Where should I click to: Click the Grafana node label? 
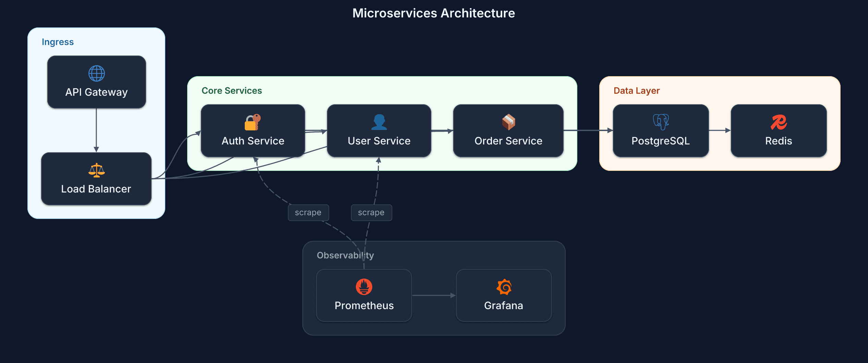click(504, 305)
